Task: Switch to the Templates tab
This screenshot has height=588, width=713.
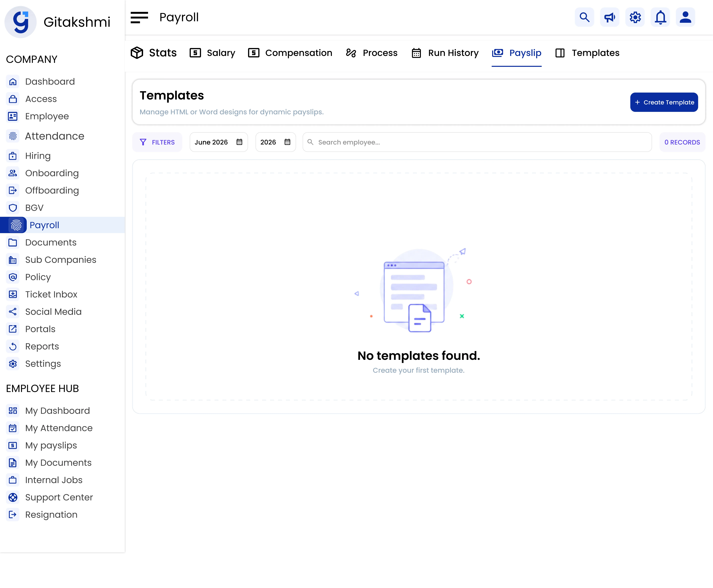Action: pos(587,53)
